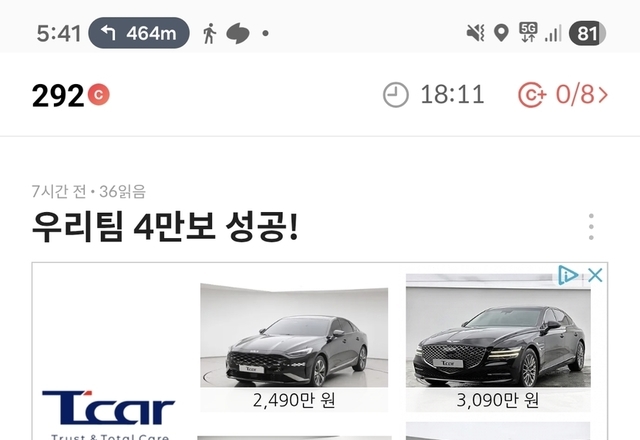Open the AdChoices info icon
The image size is (640, 440).
(x=568, y=275)
